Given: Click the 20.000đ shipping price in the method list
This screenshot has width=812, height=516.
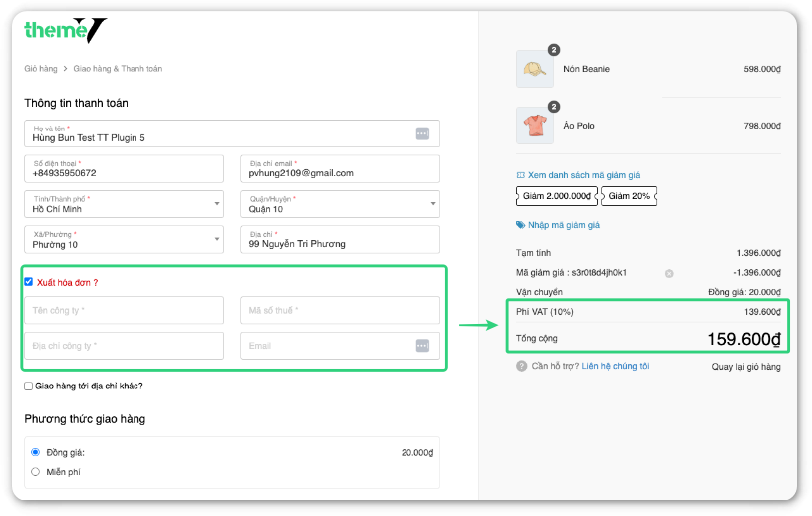Looking at the screenshot, I should pos(417,453).
